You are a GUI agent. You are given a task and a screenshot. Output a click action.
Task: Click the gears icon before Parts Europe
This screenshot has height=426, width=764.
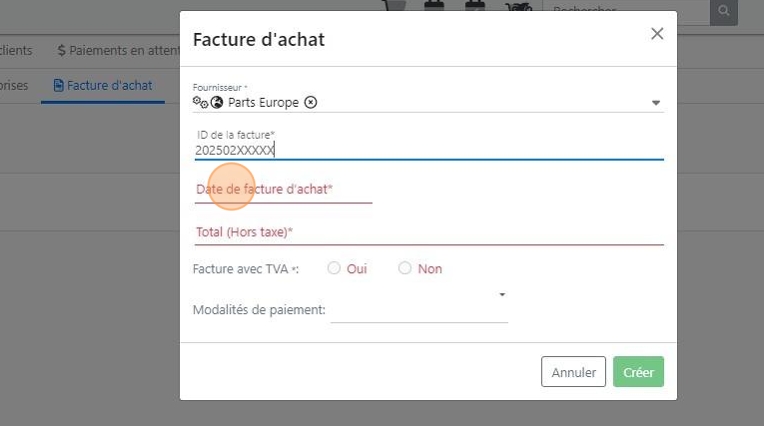[x=200, y=102]
